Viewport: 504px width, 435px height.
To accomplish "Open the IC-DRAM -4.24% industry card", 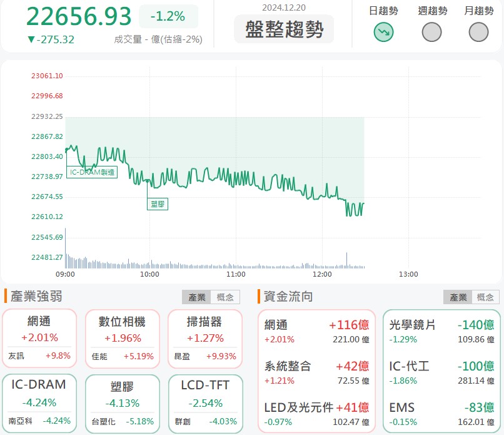I will coord(39,403).
